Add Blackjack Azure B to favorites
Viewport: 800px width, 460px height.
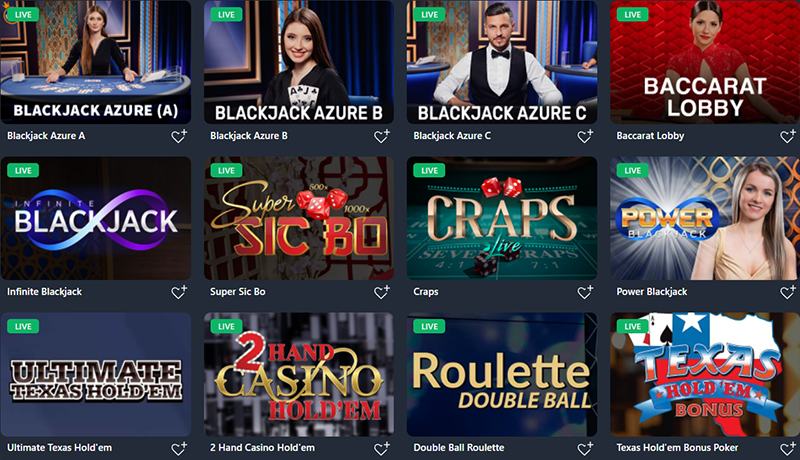pyautogui.click(x=382, y=136)
